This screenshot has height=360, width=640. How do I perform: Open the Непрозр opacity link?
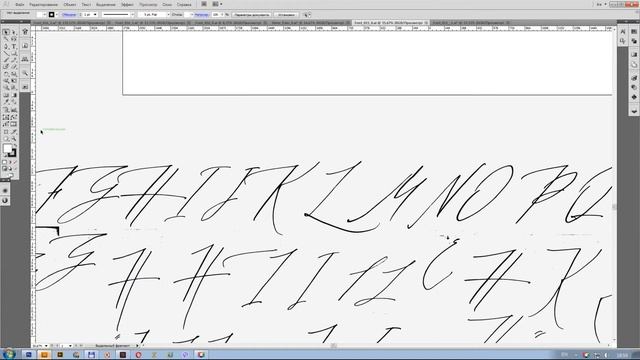pyautogui.click(x=202, y=15)
